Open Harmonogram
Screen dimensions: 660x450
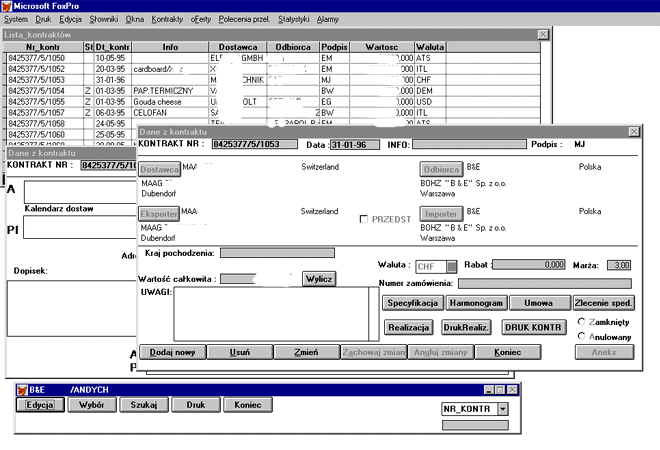pos(476,303)
